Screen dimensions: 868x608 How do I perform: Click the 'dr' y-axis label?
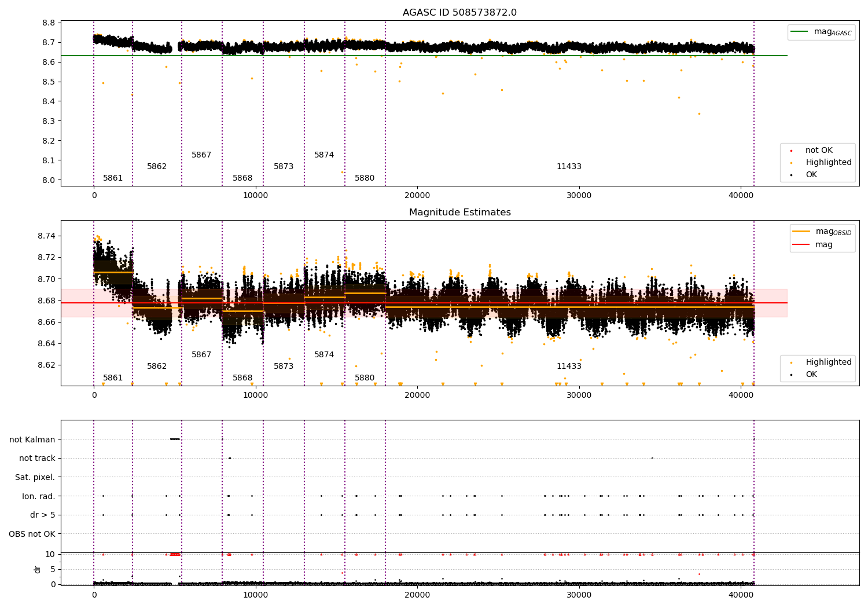[38, 569]
